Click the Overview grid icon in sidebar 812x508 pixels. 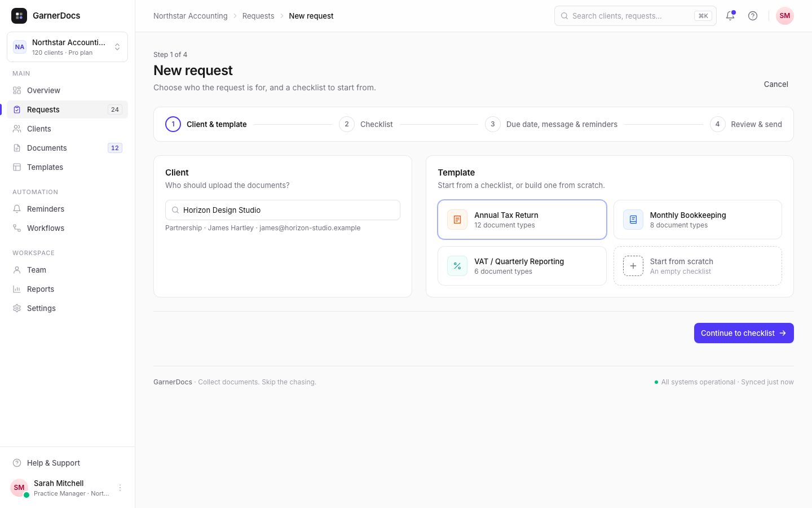17,90
